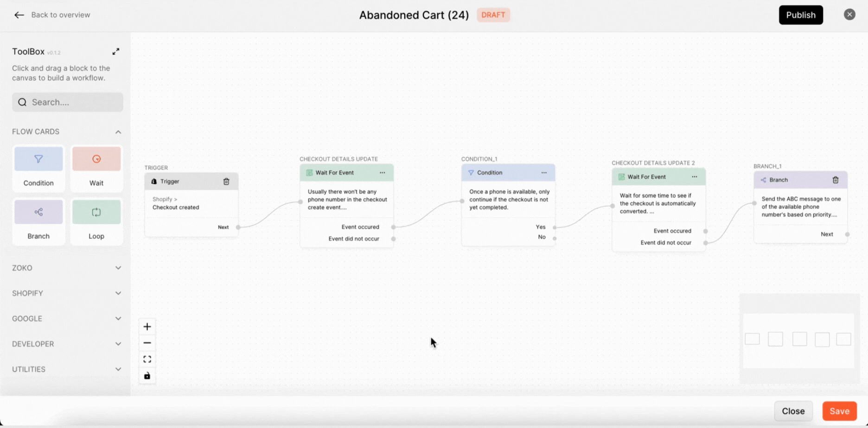This screenshot has width=868, height=428.
Task: Click the Close button at bottom
Action: coord(793,411)
